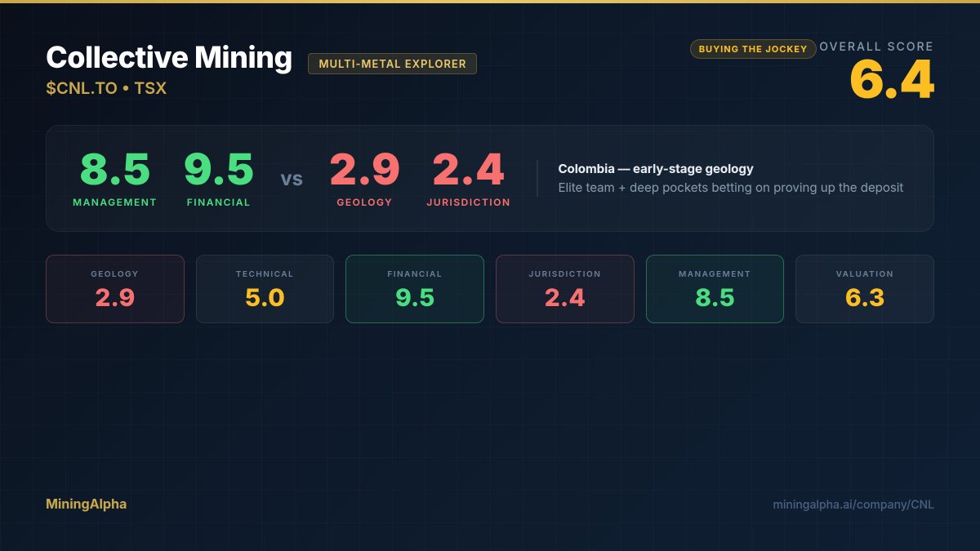Select the OVERALL SCORE label

[x=876, y=47]
